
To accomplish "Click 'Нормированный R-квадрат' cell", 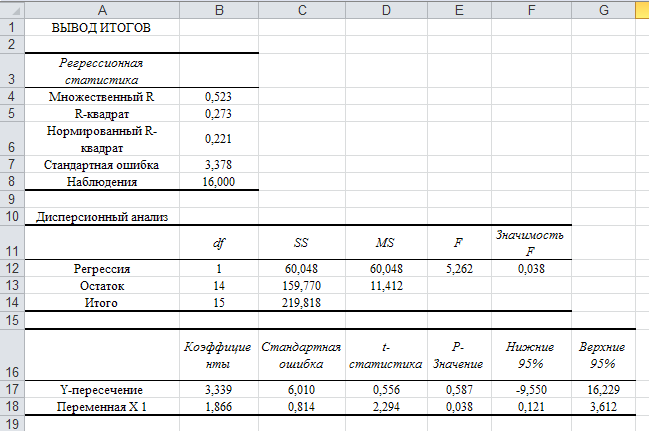I will pyautogui.click(x=102, y=139).
